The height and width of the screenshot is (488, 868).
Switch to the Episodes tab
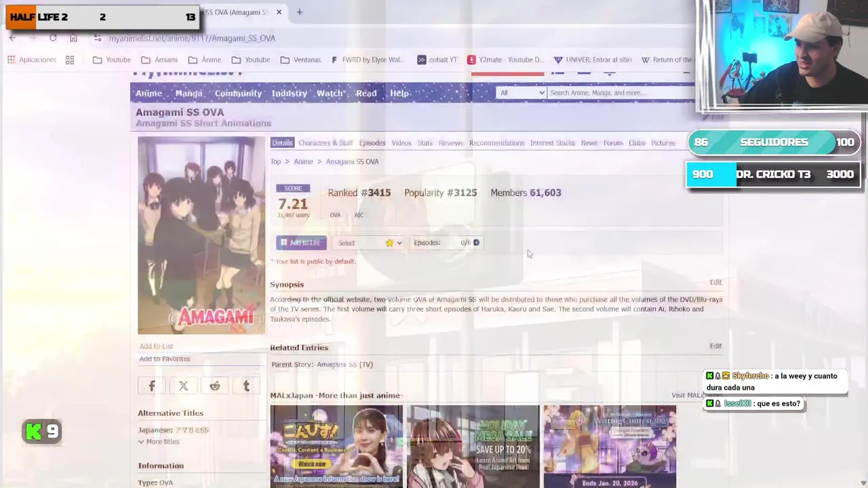[x=372, y=143]
